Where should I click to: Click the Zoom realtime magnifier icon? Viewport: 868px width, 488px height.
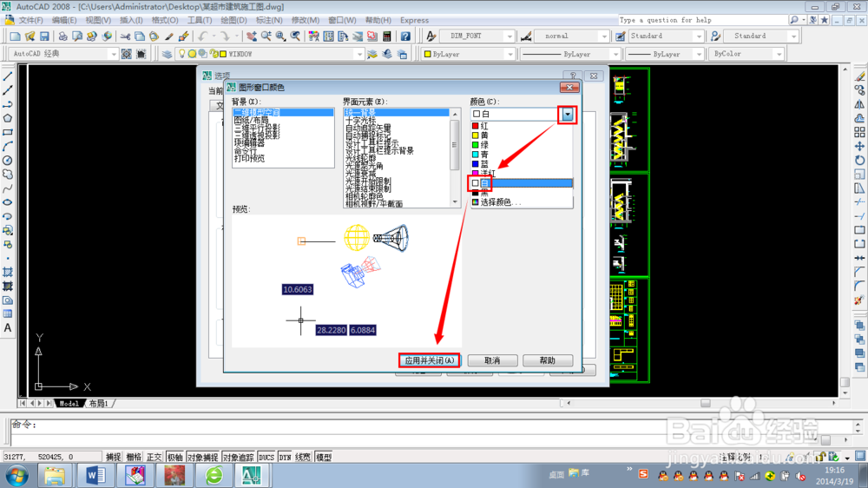266,36
